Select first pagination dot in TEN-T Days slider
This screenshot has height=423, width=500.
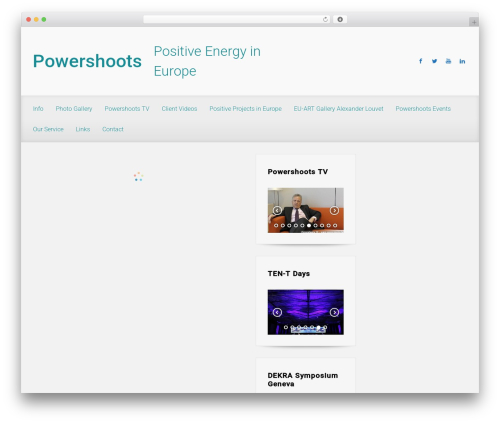pyautogui.click(x=286, y=327)
